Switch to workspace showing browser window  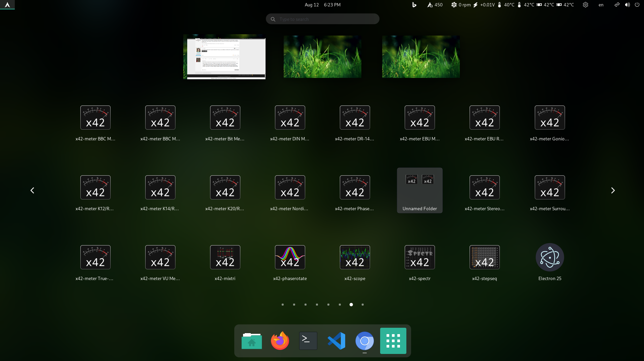pyautogui.click(x=224, y=57)
